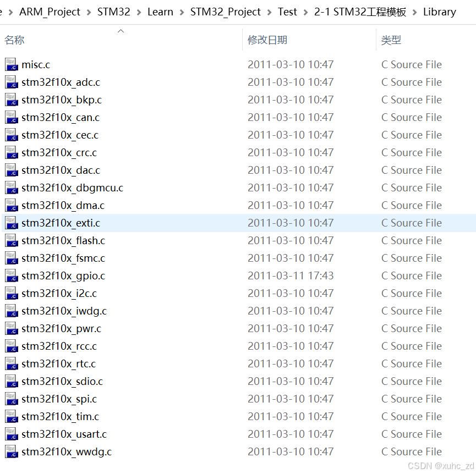Expand the chevron before Library in the path
Viewport: 476px width, 474px height.
(415, 13)
